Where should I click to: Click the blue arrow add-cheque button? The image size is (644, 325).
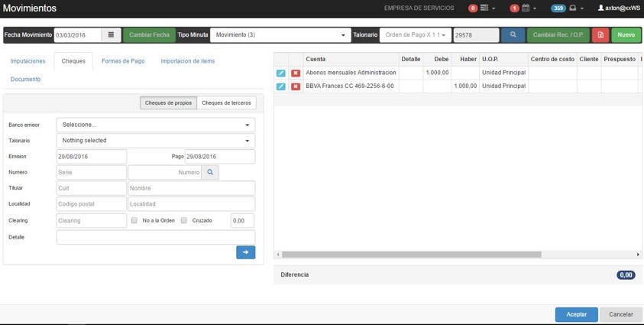(x=245, y=252)
